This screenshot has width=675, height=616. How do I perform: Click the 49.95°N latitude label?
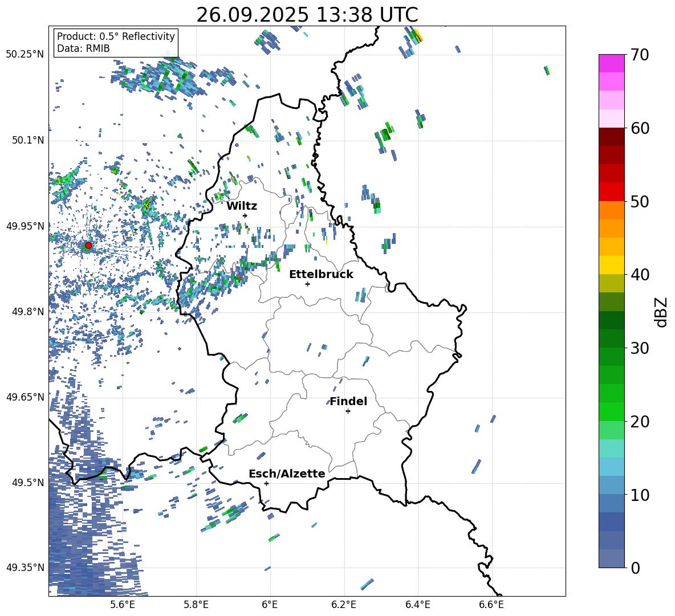click(x=25, y=226)
